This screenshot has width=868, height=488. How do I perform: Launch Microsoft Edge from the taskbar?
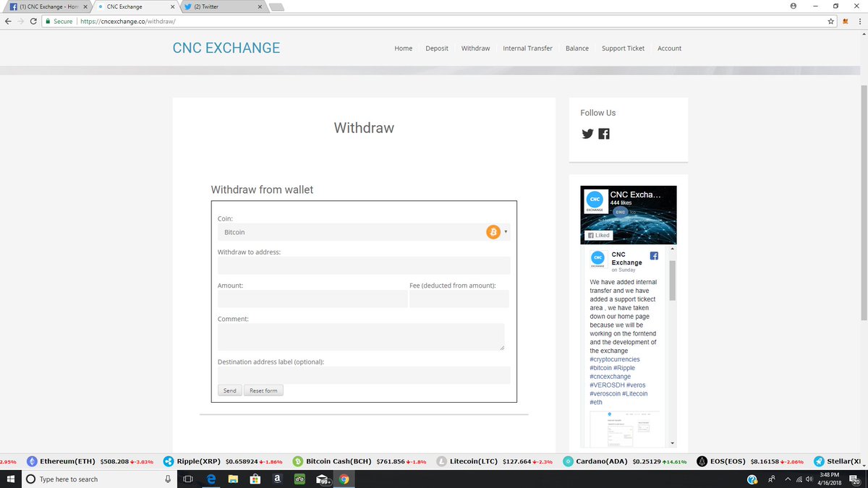[x=211, y=479]
